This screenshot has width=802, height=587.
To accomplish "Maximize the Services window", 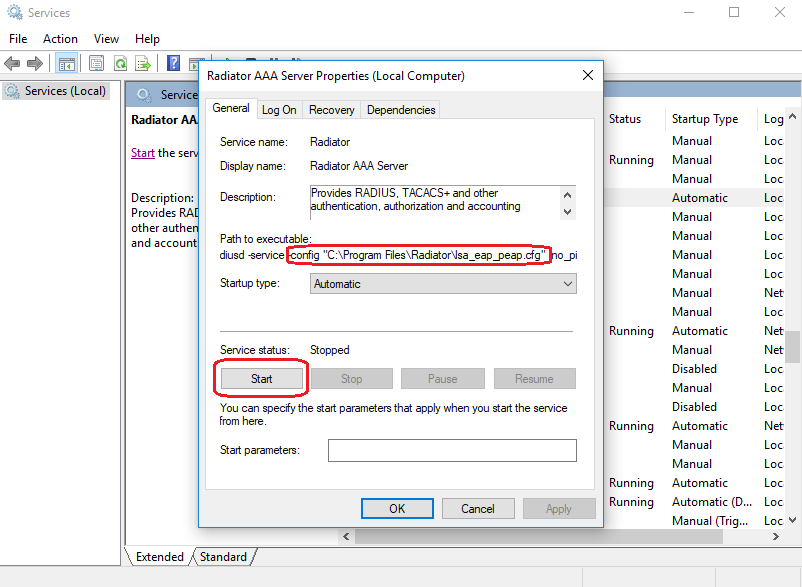I will click(x=734, y=12).
